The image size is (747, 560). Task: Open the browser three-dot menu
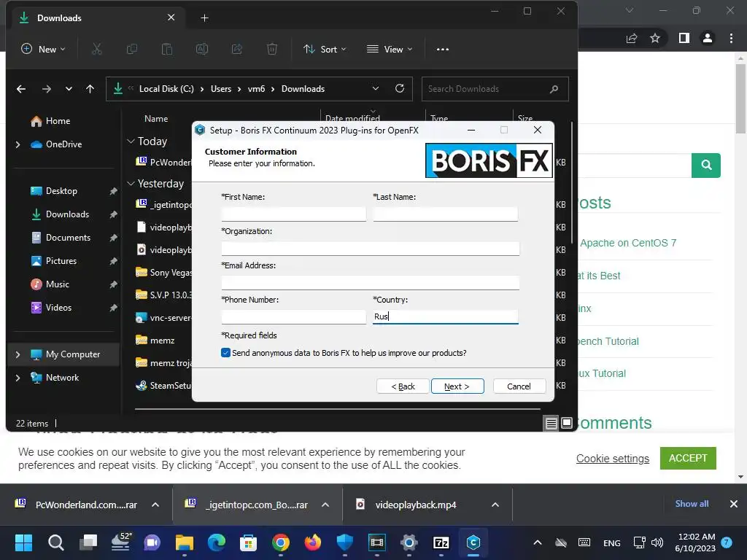coord(731,38)
